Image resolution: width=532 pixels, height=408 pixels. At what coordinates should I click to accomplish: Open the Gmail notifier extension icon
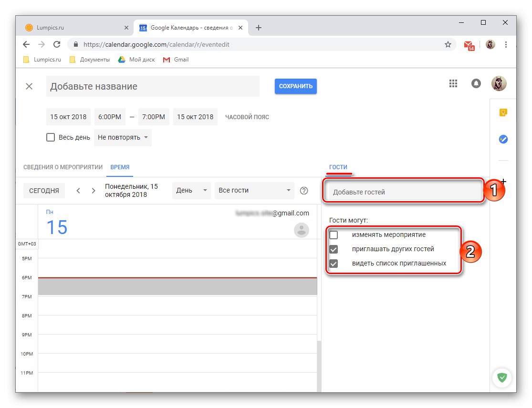click(469, 44)
